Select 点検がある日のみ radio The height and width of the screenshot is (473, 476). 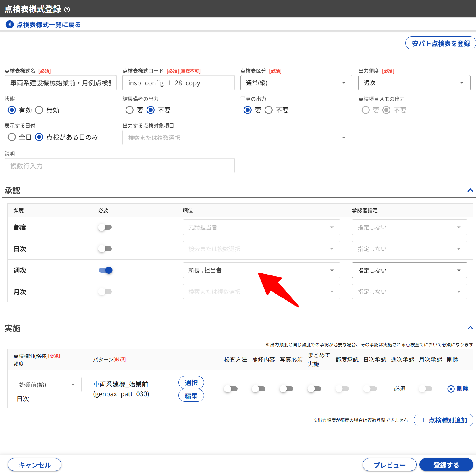(x=39, y=137)
